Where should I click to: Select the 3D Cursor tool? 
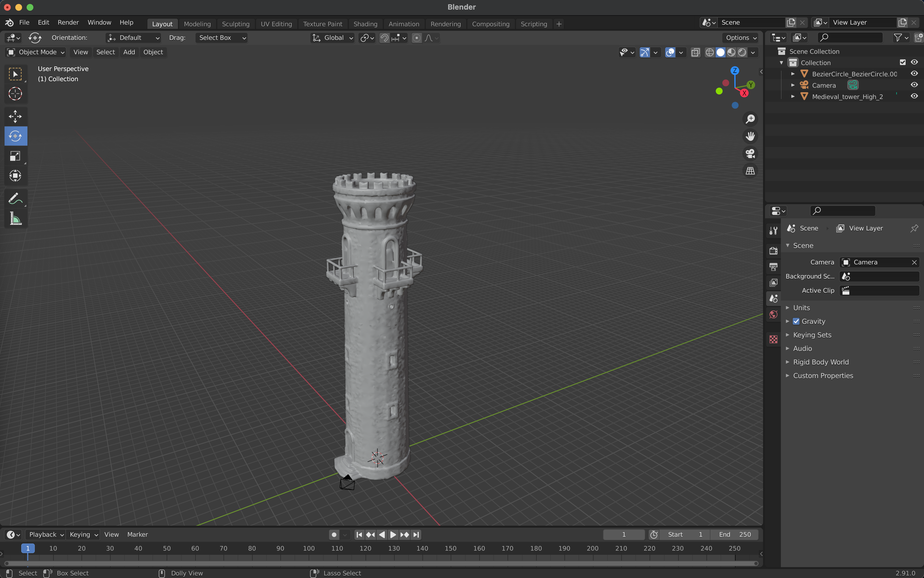tap(15, 94)
